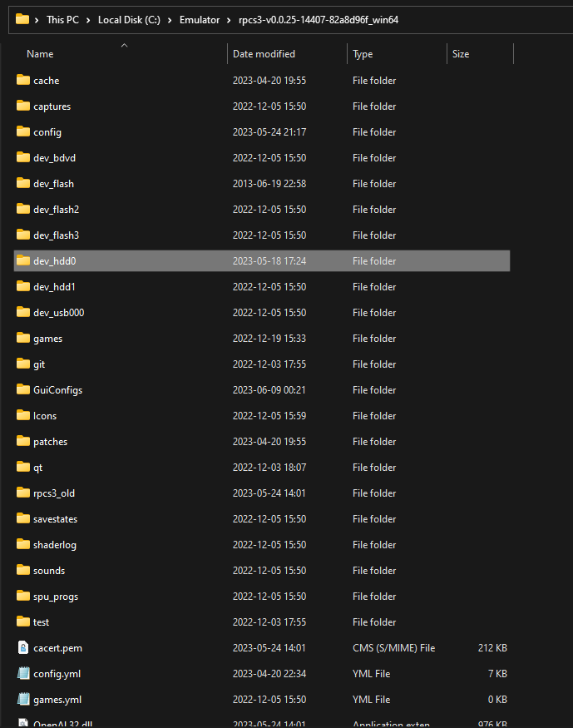Select the dev_hdd0 folder name
573x728 pixels.
[x=55, y=261]
